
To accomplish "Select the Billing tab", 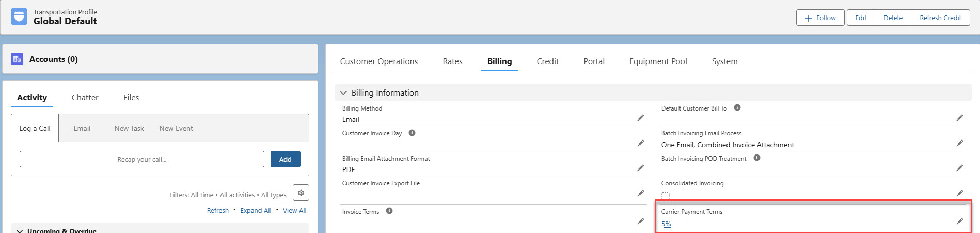I will click(x=499, y=61).
